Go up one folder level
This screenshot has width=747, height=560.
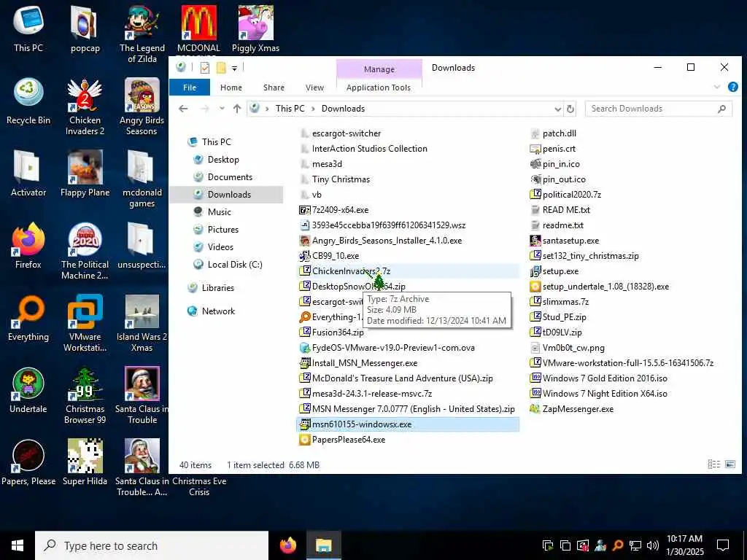[x=237, y=109]
